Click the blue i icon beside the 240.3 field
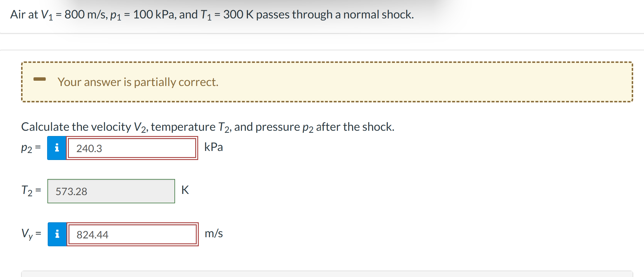 pos(57,148)
